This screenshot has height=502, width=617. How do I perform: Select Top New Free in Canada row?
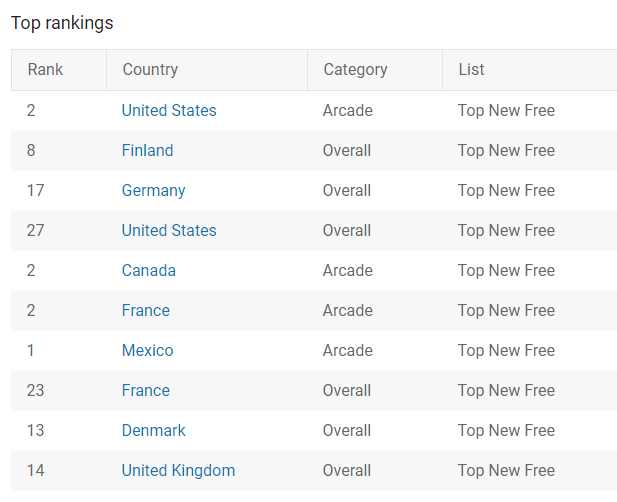tap(506, 271)
